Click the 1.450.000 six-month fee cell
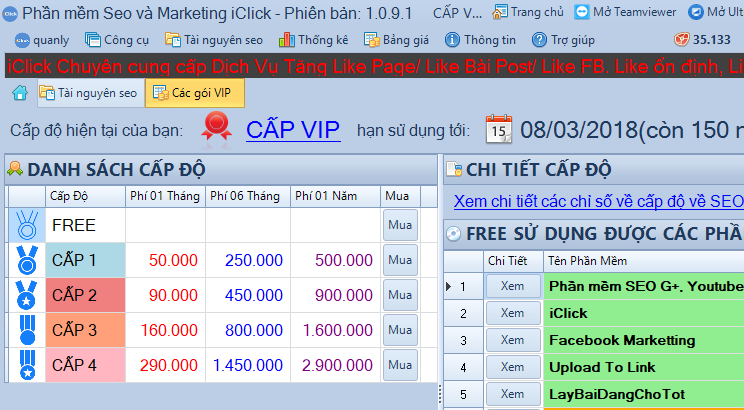 pos(248,365)
